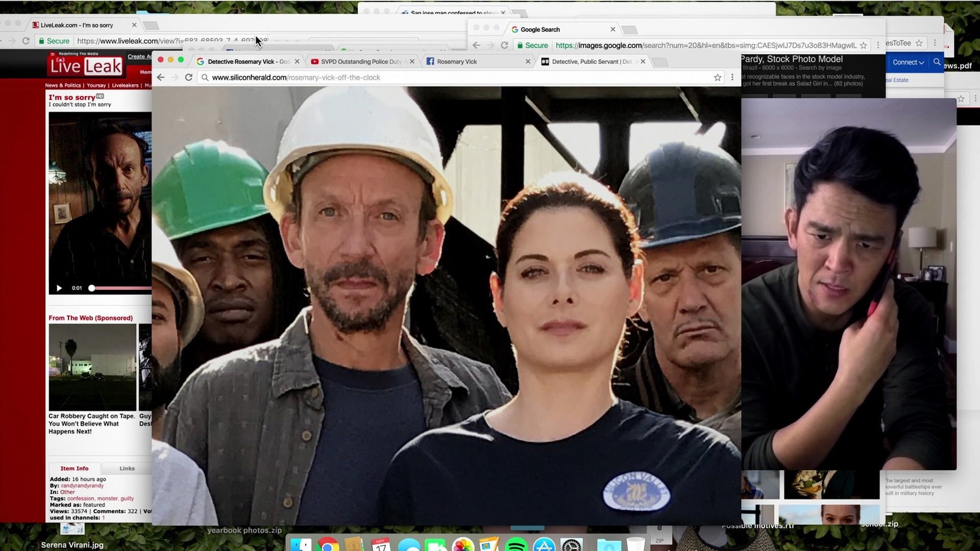This screenshot has height=551, width=980.
Task: Select yearbook photos.zip desktop file
Action: 244,530
